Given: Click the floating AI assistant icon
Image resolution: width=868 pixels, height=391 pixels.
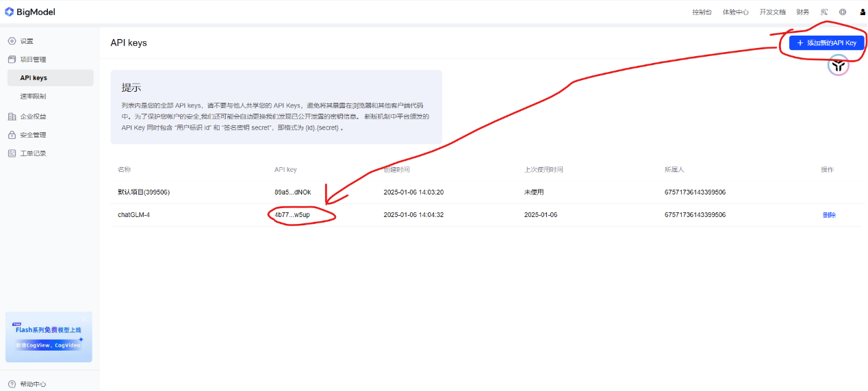Looking at the screenshot, I should tap(839, 66).
